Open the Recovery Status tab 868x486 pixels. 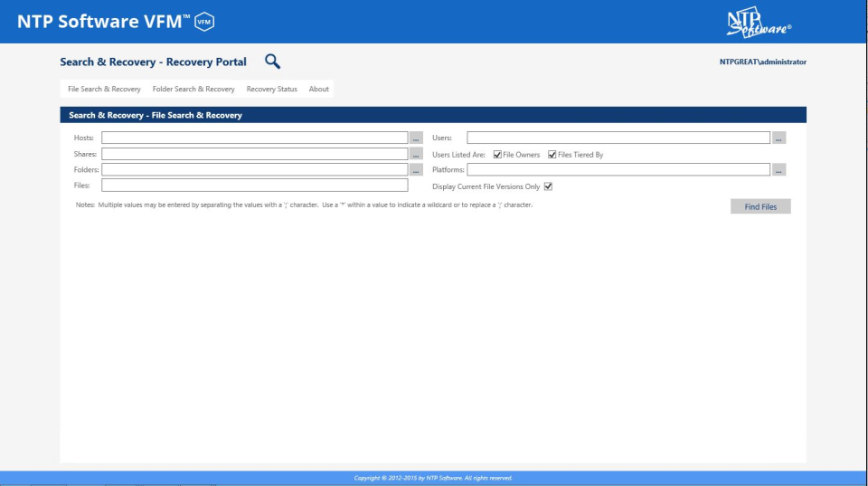click(x=271, y=90)
